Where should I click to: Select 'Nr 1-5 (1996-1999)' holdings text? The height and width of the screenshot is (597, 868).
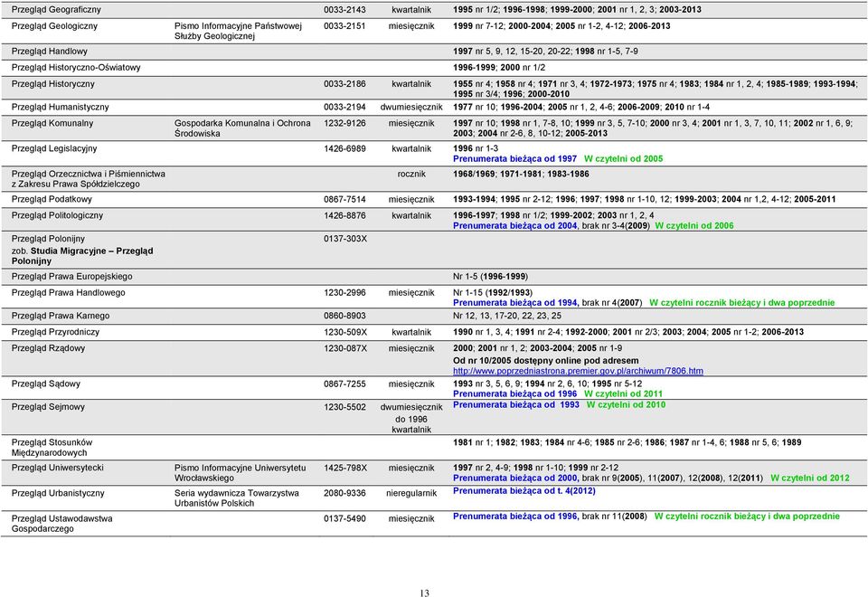click(490, 277)
